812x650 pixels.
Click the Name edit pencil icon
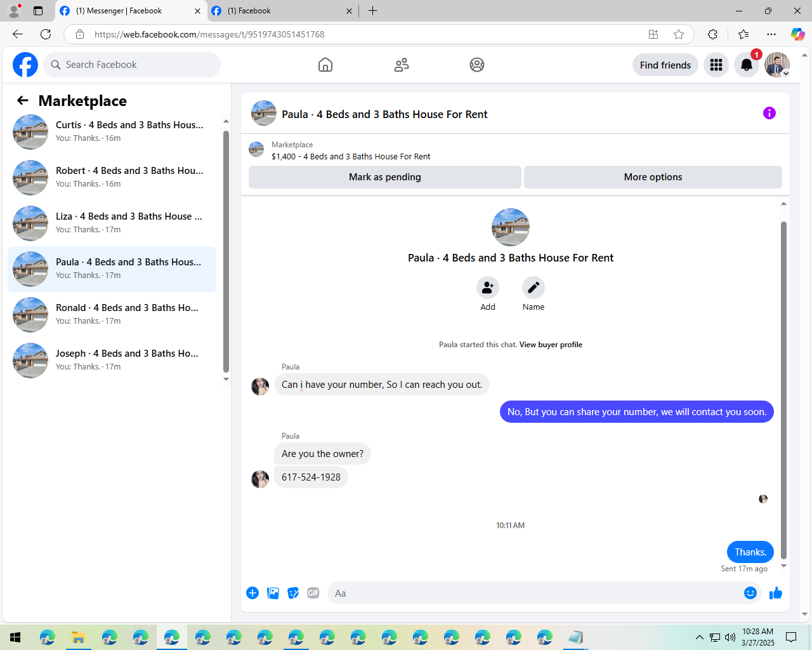point(534,288)
